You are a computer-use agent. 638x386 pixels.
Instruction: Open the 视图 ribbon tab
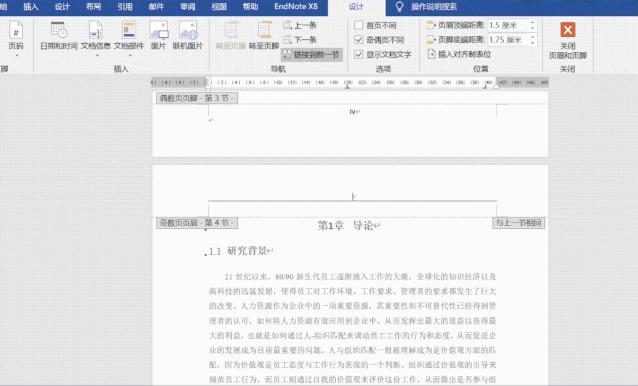coord(219,7)
